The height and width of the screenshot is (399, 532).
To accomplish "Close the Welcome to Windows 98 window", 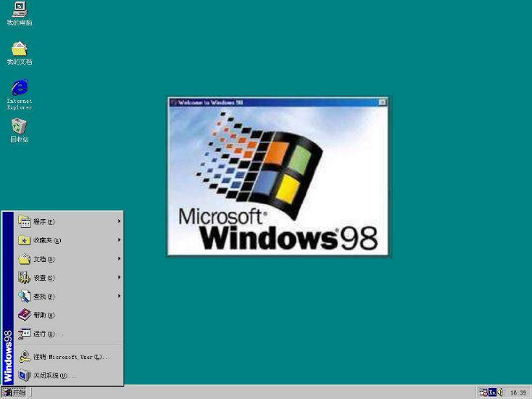I will tap(383, 102).
